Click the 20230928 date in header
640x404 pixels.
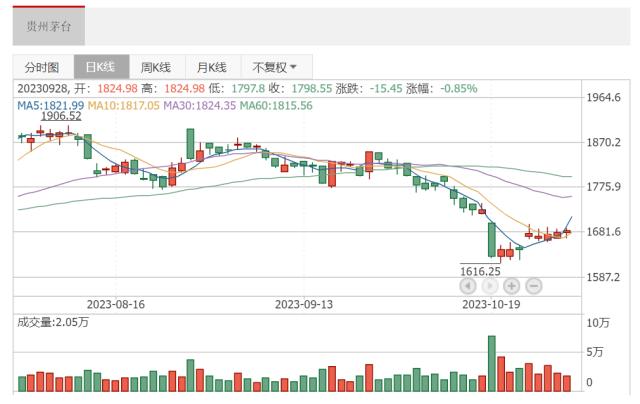43,89
